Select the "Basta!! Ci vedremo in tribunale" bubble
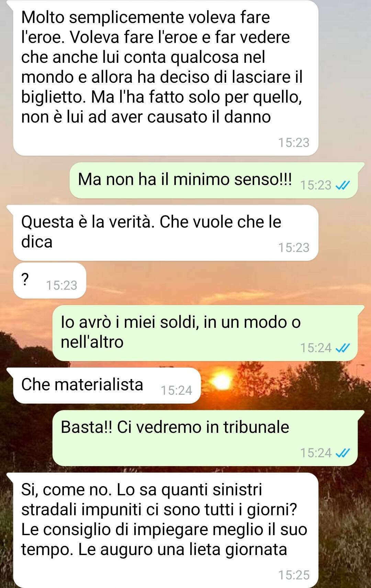This screenshot has width=371, height=588. 205,438
